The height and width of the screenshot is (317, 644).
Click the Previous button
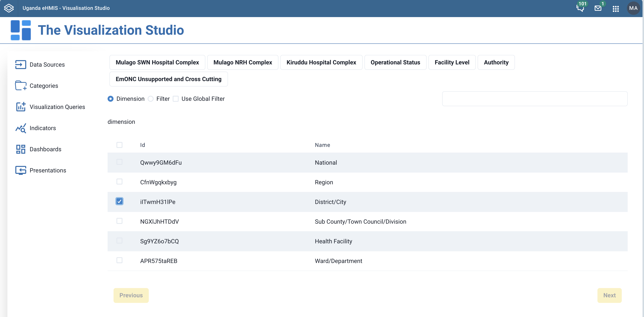(131, 295)
